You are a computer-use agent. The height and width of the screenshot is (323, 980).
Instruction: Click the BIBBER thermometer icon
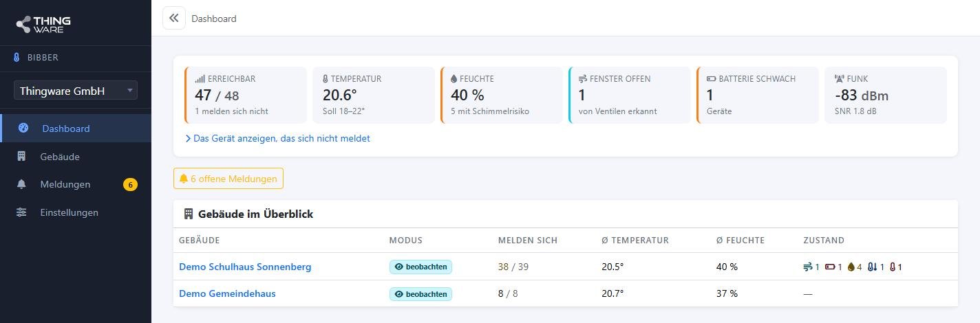(x=17, y=58)
